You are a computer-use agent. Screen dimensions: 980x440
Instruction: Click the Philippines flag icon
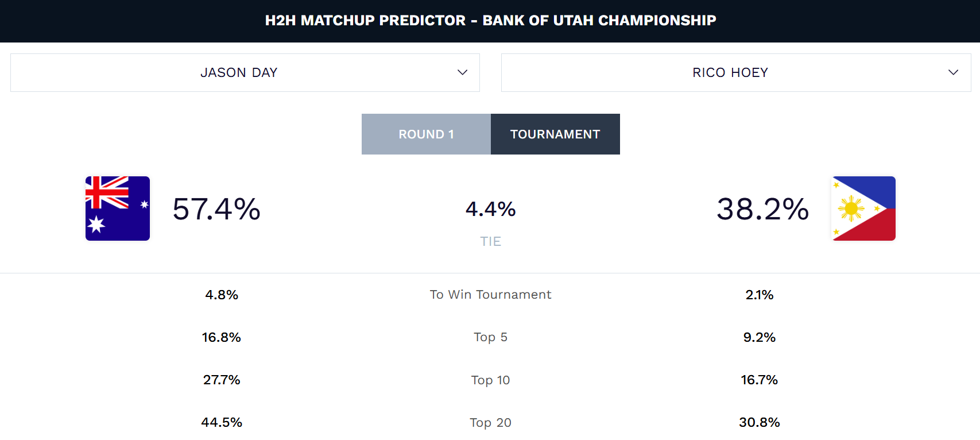point(863,209)
